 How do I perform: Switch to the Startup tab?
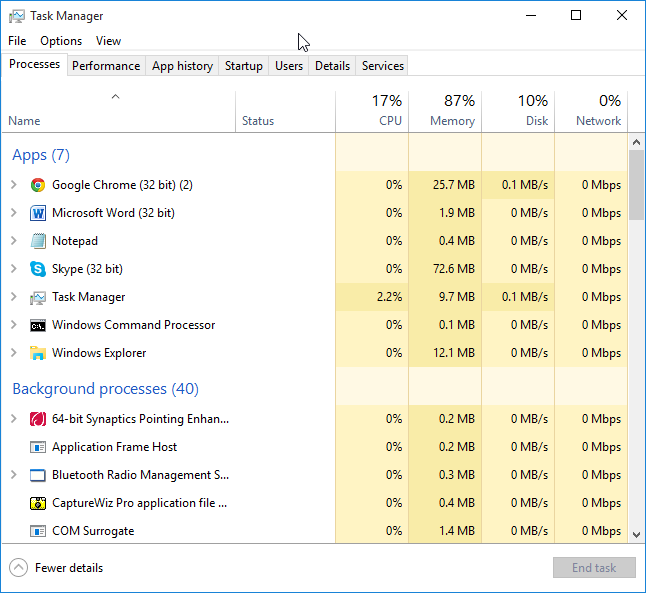[243, 66]
